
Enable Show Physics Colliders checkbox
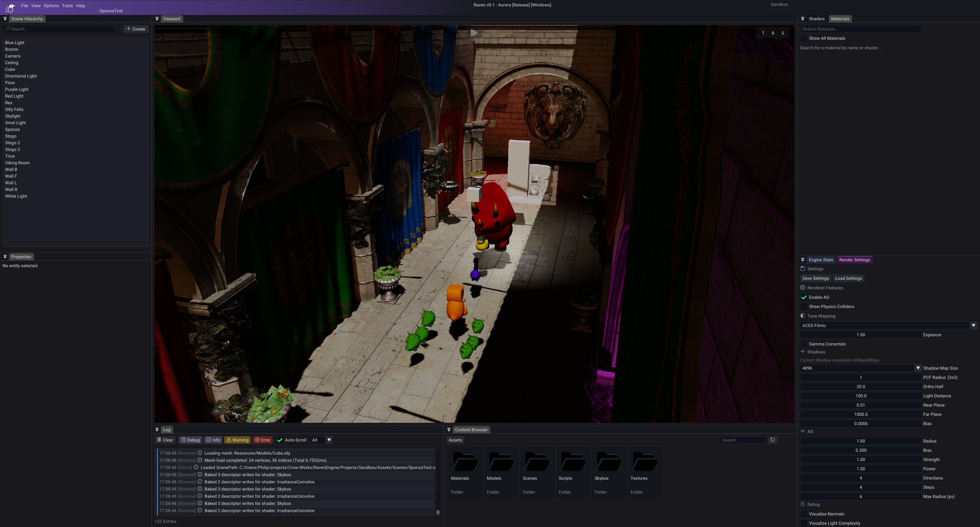(x=804, y=306)
